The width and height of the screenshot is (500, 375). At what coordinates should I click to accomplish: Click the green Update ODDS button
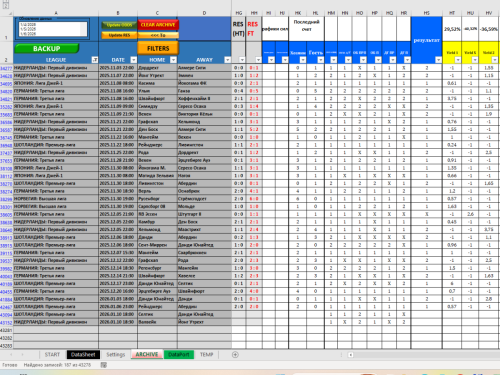pyautogui.click(x=119, y=25)
